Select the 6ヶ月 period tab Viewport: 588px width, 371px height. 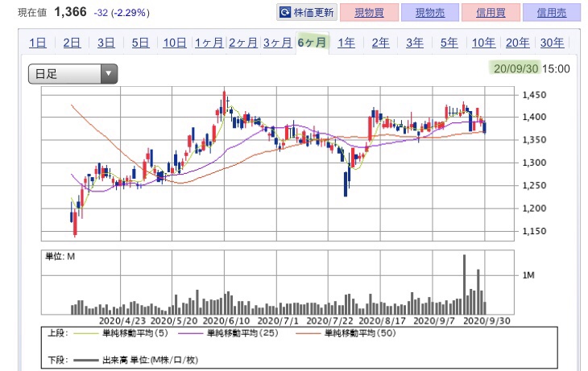[312, 43]
